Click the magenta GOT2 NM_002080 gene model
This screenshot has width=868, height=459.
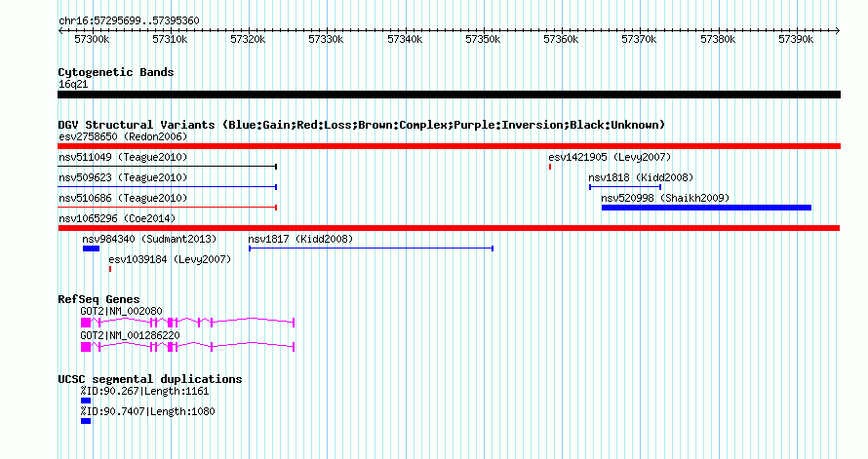coord(187,323)
